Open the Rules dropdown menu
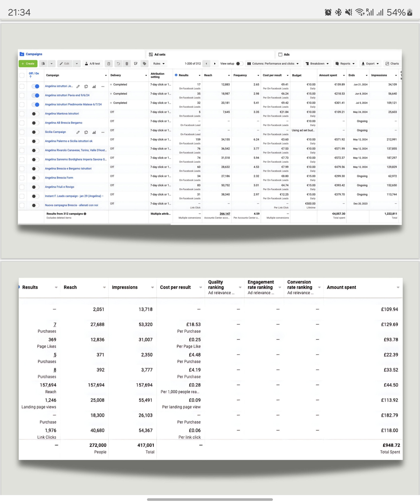420x504 pixels. pos(159,64)
